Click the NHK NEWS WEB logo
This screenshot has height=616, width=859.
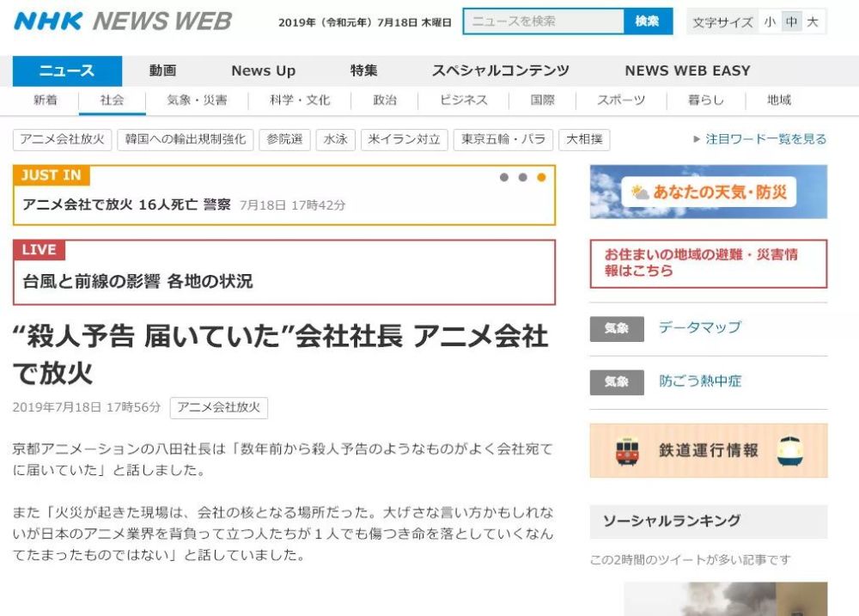pos(123,21)
